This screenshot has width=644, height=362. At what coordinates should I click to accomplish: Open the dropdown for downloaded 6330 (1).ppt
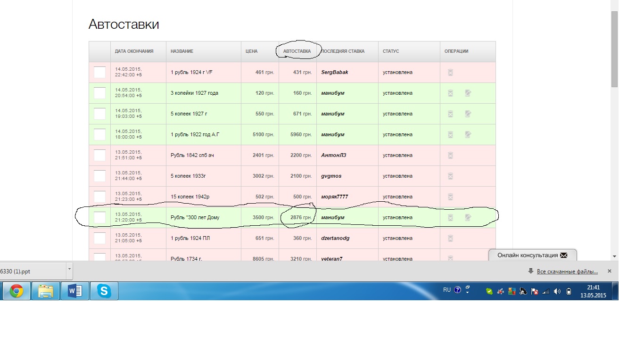click(69, 271)
